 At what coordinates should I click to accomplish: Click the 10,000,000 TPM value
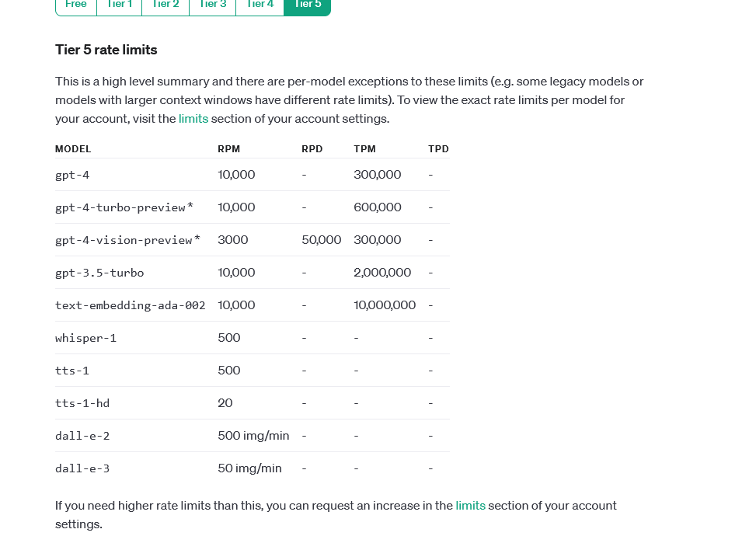(x=385, y=305)
